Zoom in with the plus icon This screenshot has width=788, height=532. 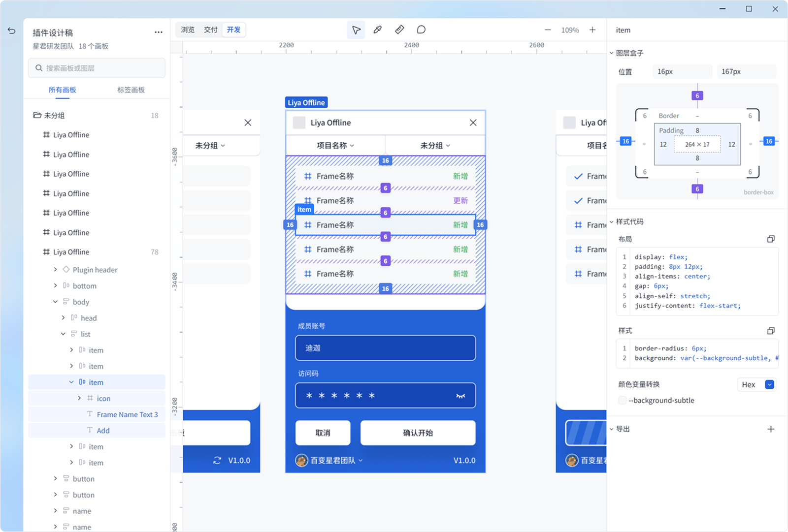(592, 30)
